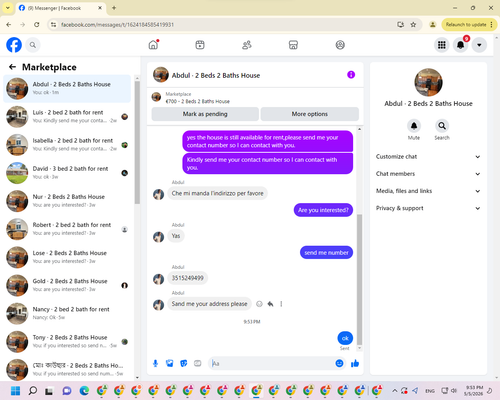Click Mark as pending button
Screen dimensions: 500x400
205,114
